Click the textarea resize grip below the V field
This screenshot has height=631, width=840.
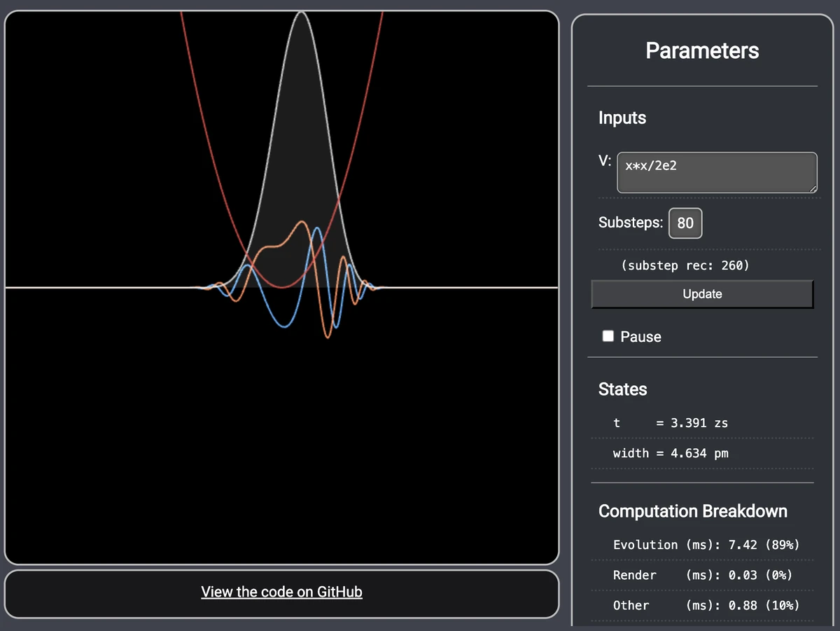[813, 188]
